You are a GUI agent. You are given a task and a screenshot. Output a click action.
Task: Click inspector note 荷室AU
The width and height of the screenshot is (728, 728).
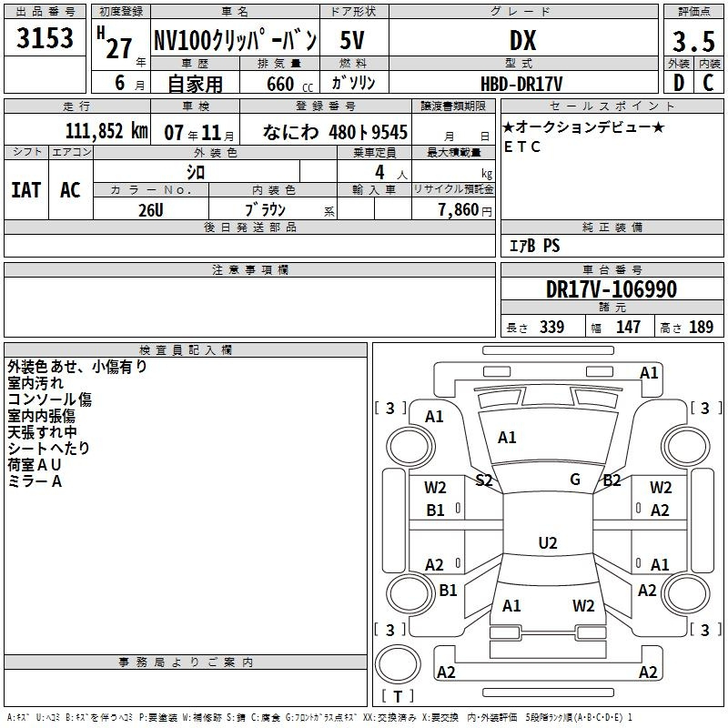pos(35,465)
